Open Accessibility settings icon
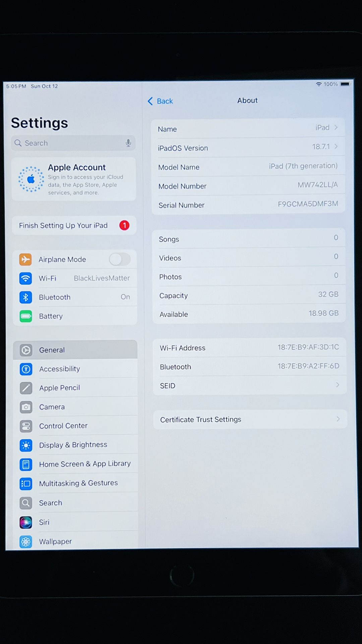The image size is (362, 644). [26, 369]
